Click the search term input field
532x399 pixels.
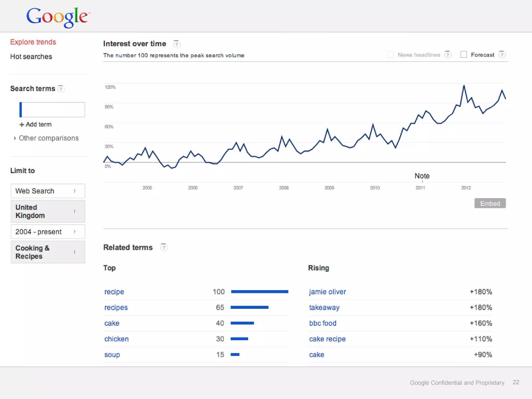52,110
